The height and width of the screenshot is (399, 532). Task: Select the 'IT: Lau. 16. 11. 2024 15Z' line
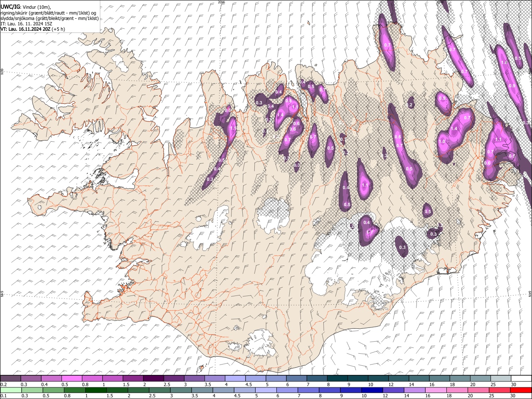click(27, 24)
